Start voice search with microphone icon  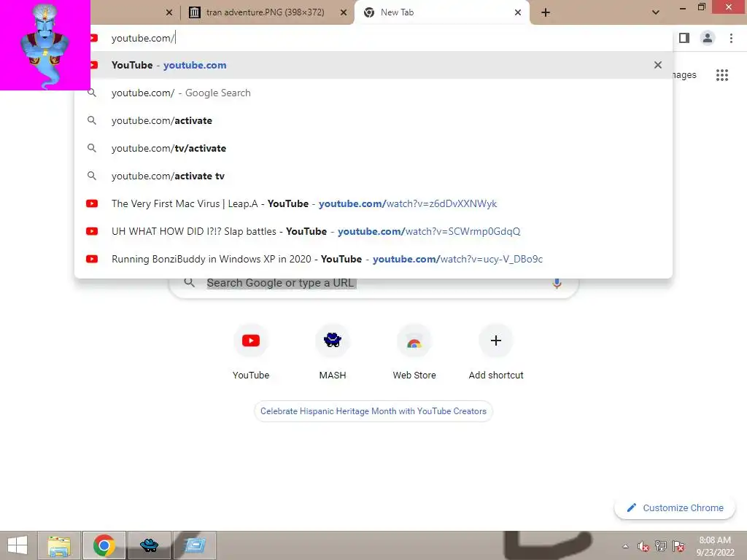557,283
